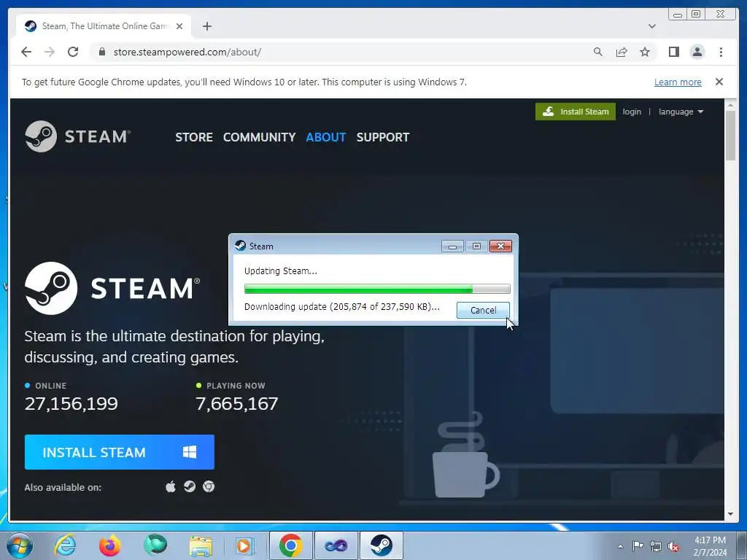
Task: Click the scrollbar up arrow
Action: tap(730, 104)
